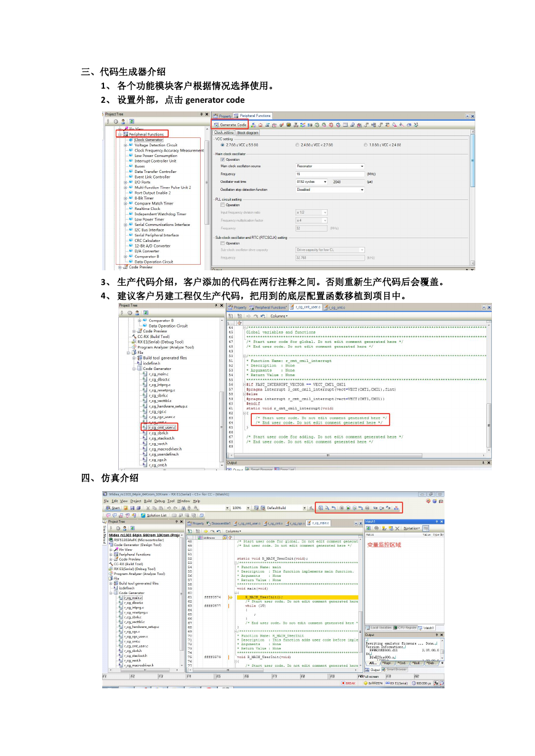Image resolution: width=535 pixels, height=756 pixels.
Task: Select CRC Calculator item
Action: tap(148, 240)
